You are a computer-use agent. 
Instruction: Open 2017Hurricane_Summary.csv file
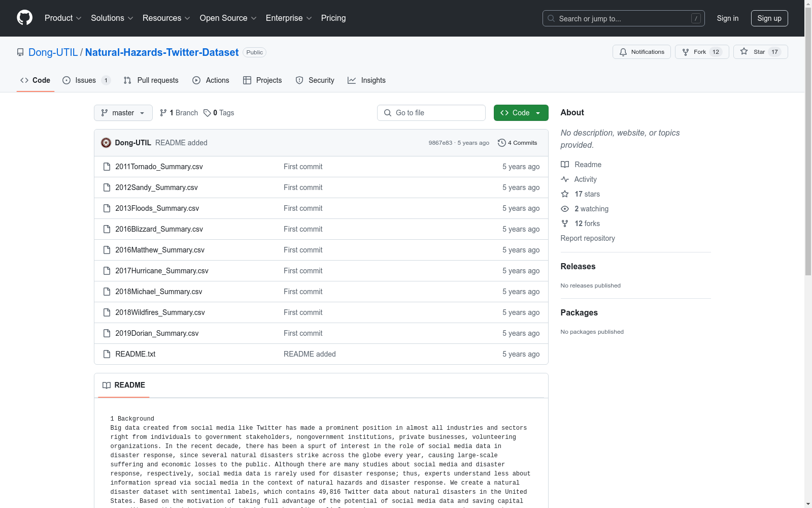tap(162, 271)
